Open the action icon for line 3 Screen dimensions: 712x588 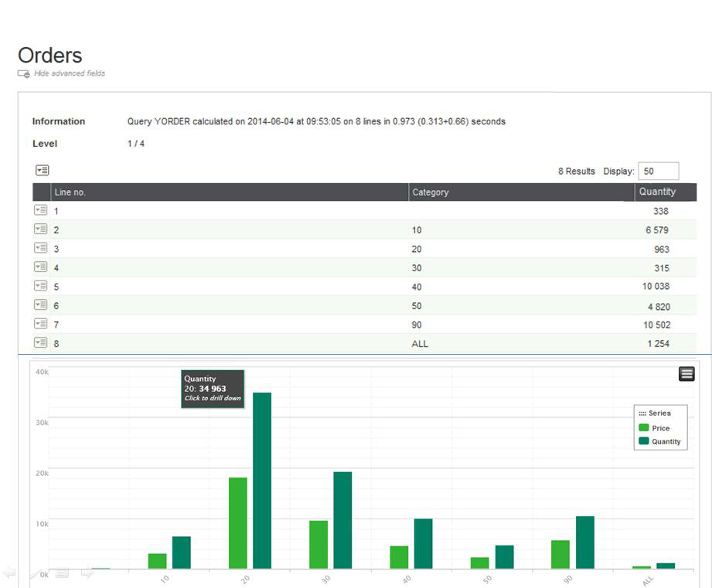[41, 248]
